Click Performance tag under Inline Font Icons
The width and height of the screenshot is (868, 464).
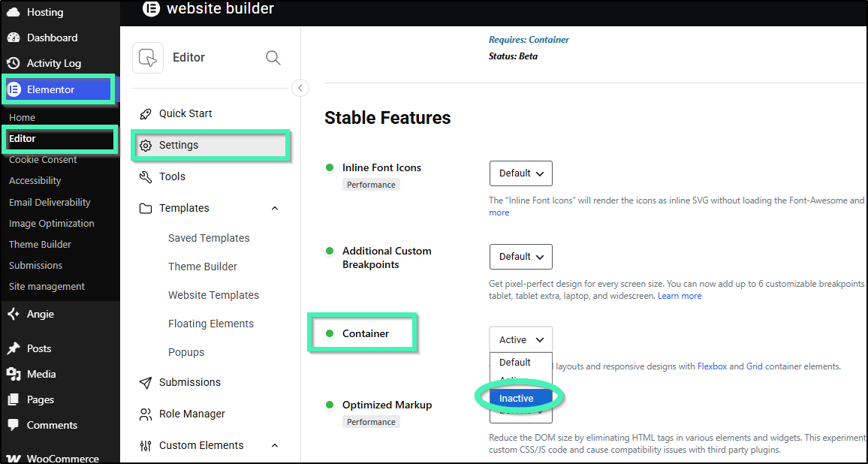click(x=371, y=185)
